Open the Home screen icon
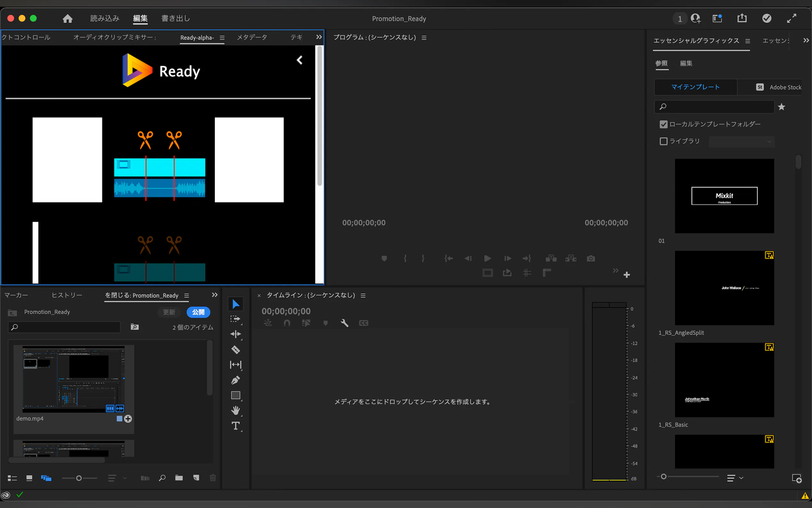Image resolution: width=812 pixels, height=508 pixels. [x=67, y=19]
